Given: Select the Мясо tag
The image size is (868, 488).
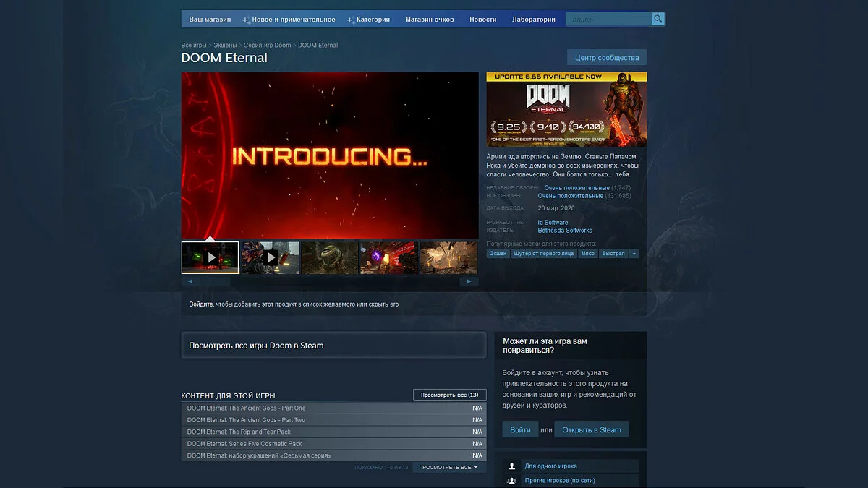Looking at the screenshot, I should (x=588, y=254).
